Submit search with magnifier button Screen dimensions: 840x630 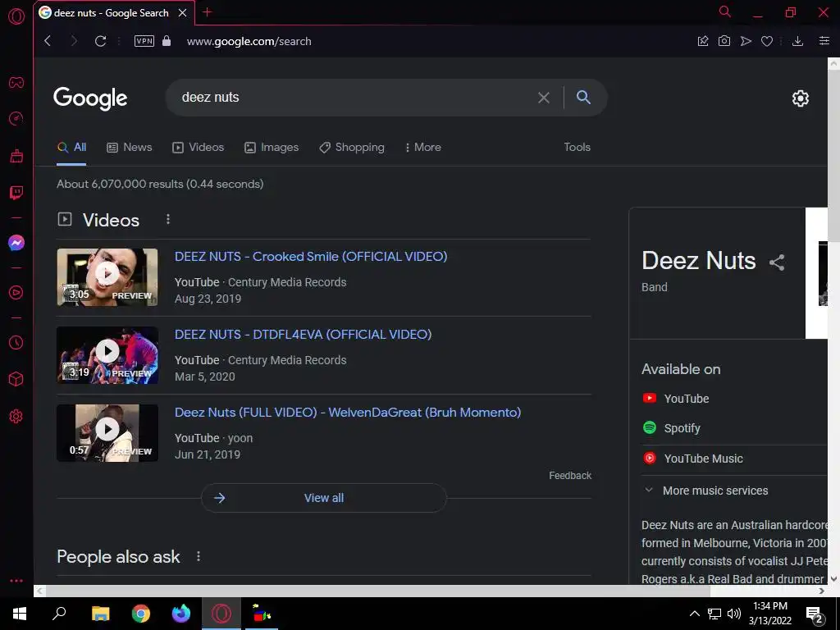[x=583, y=97]
